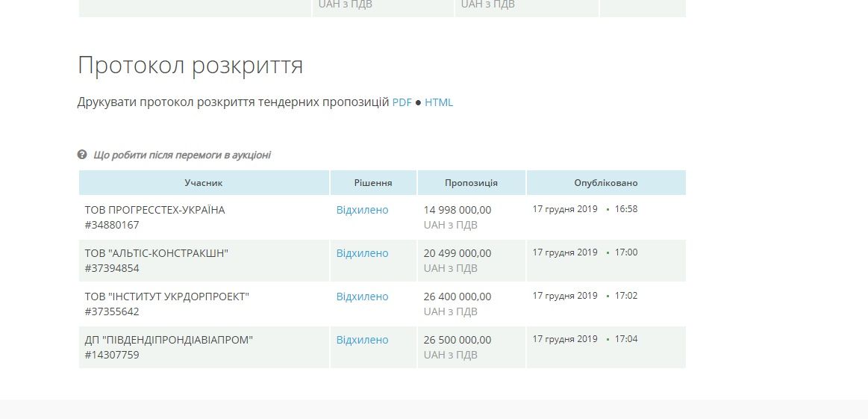The image size is (868, 419).
Task: Click the 'Опубліковано' column header
Action: click(x=605, y=183)
